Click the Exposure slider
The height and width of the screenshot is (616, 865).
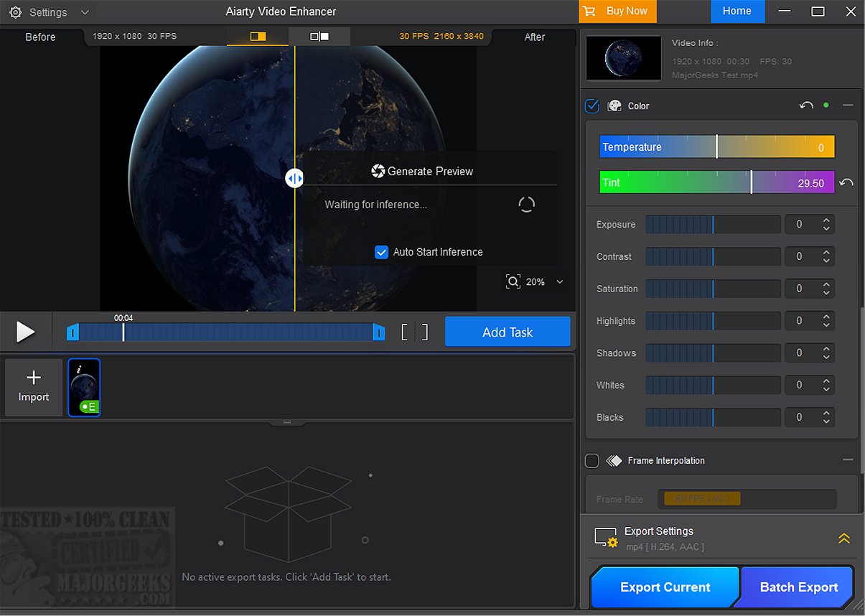point(713,224)
